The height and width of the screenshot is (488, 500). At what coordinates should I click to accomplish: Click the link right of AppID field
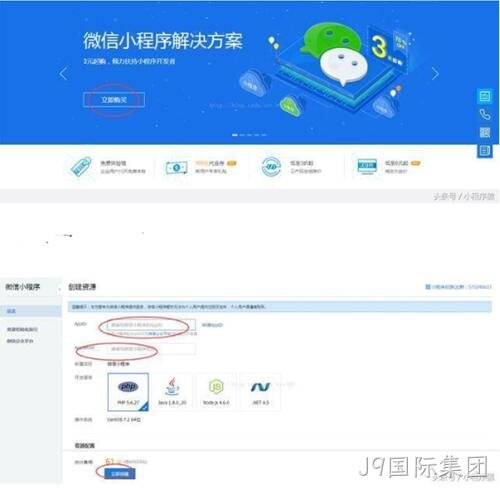[x=212, y=325]
